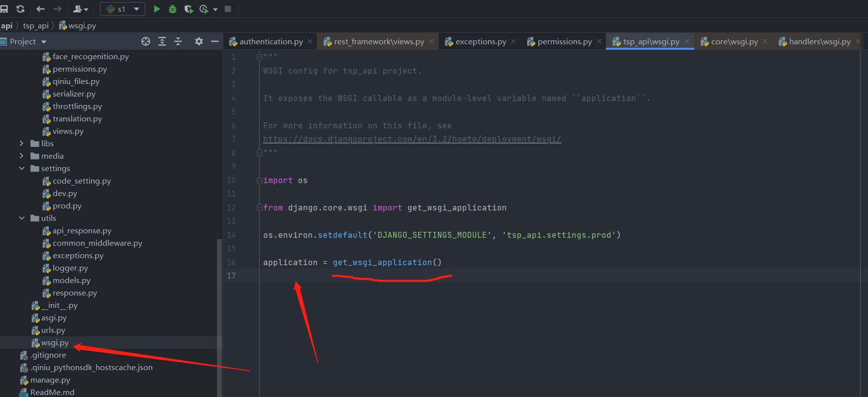The width and height of the screenshot is (868, 397).
Task: Click the get_wsgi_application() call on line 16
Action: tap(387, 262)
